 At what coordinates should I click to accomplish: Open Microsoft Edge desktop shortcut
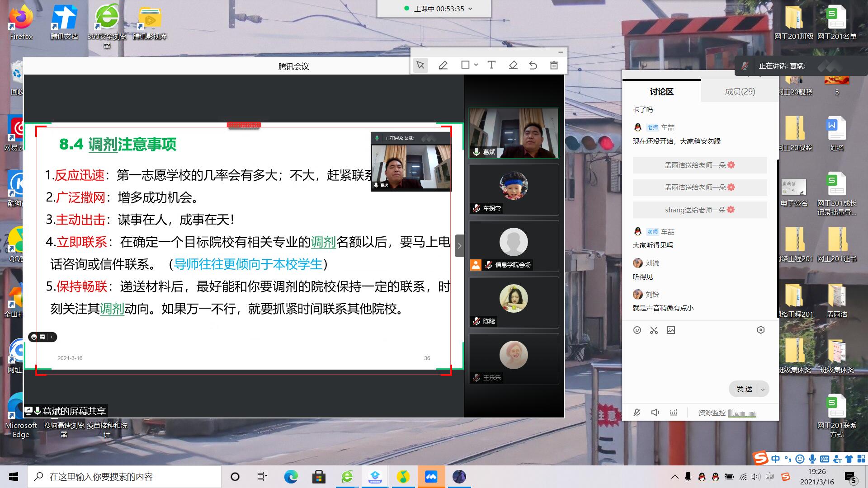[x=21, y=416]
